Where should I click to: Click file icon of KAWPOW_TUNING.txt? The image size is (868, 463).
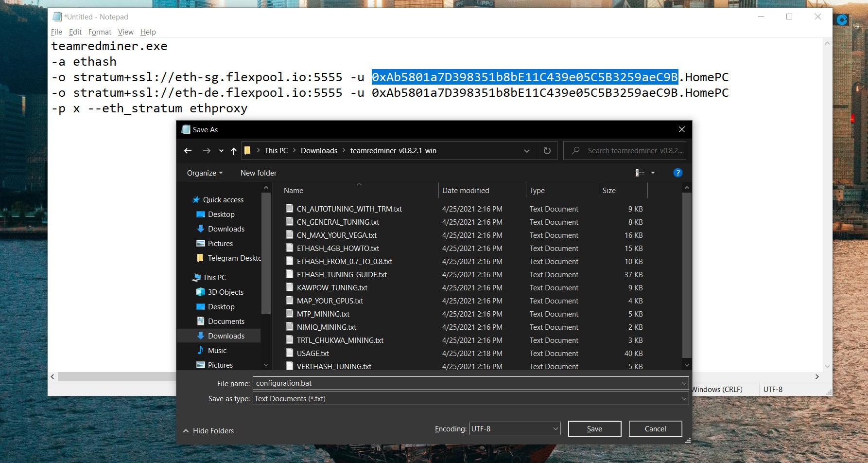coord(290,287)
